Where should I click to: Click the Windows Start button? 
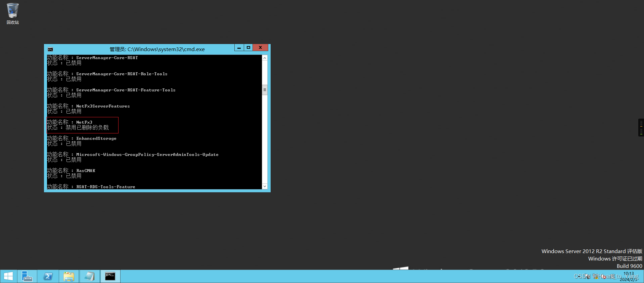click(x=8, y=276)
